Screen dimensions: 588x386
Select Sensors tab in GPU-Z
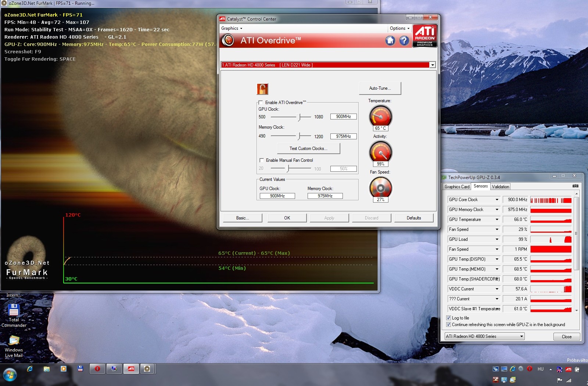point(481,186)
